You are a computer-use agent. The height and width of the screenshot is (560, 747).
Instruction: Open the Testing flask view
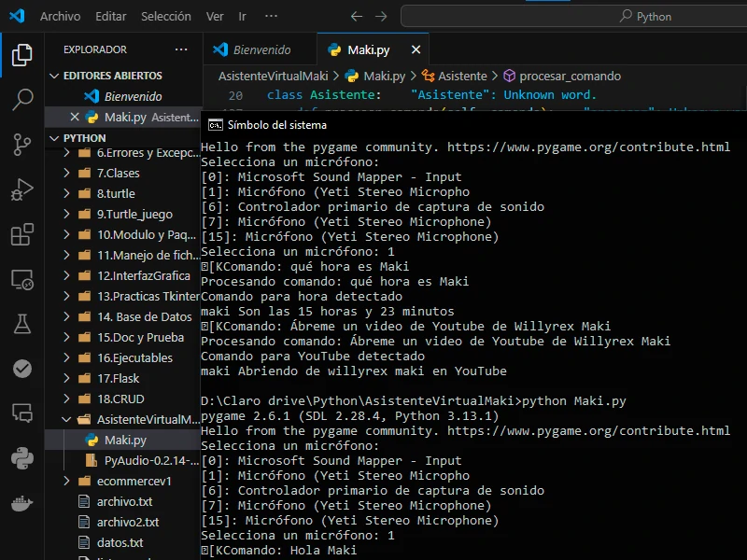(22, 323)
